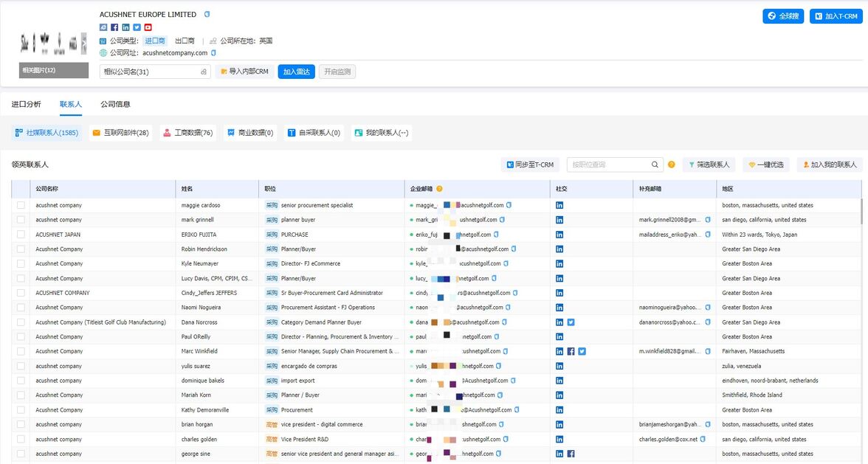Screen dimensions: 868x464
Task: Open the 公司信息 tab
Action: click(x=115, y=105)
